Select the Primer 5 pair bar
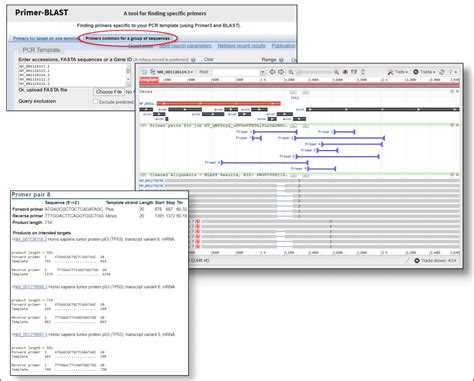The width and height of the screenshot is (474, 381). [327, 150]
